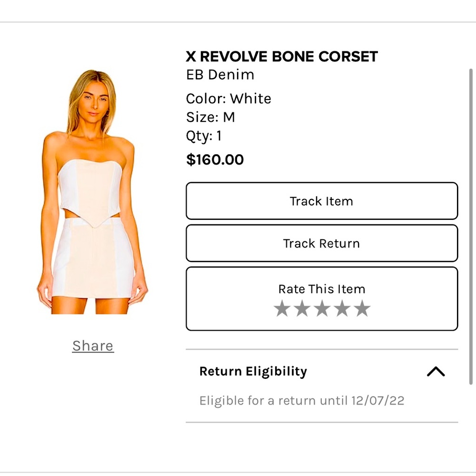Click the X REVOLVE BONE CORSET title
Screen dimensions: 476x476
(x=282, y=56)
